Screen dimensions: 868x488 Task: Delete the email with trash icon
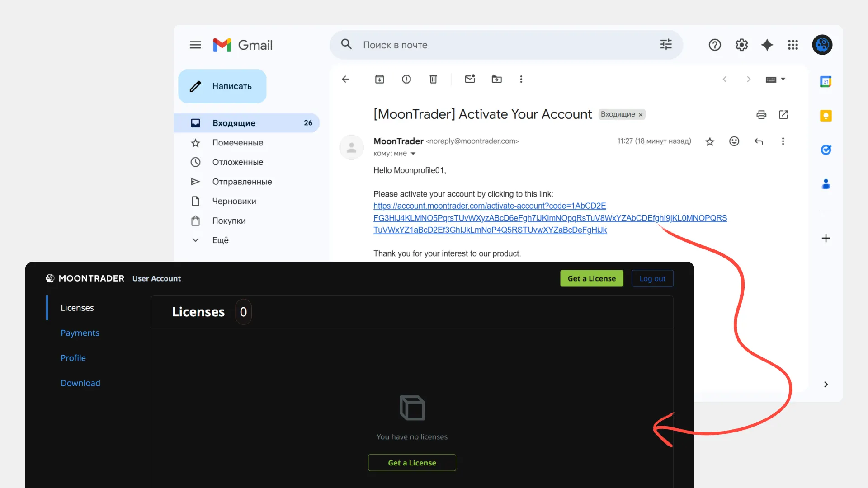point(433,79)
